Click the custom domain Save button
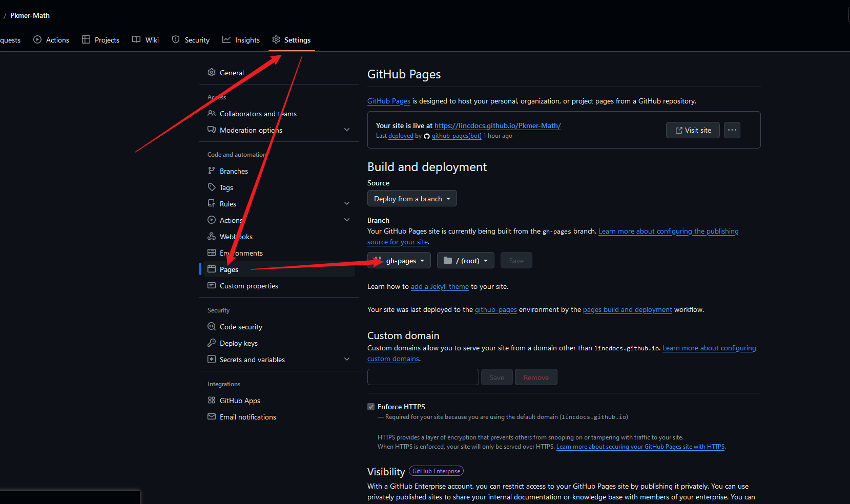Image resolution: width=850 pixels, height=504 pixels. point(497,377)
